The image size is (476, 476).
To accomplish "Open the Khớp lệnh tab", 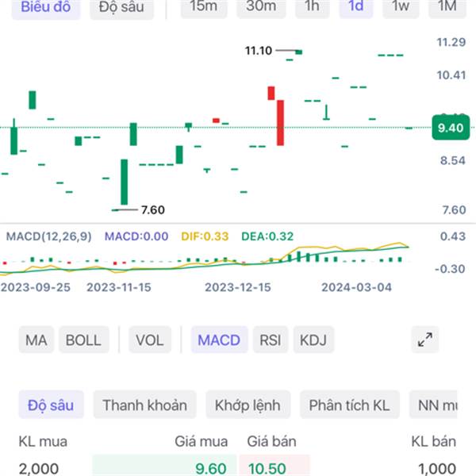I will click(248, 405).
